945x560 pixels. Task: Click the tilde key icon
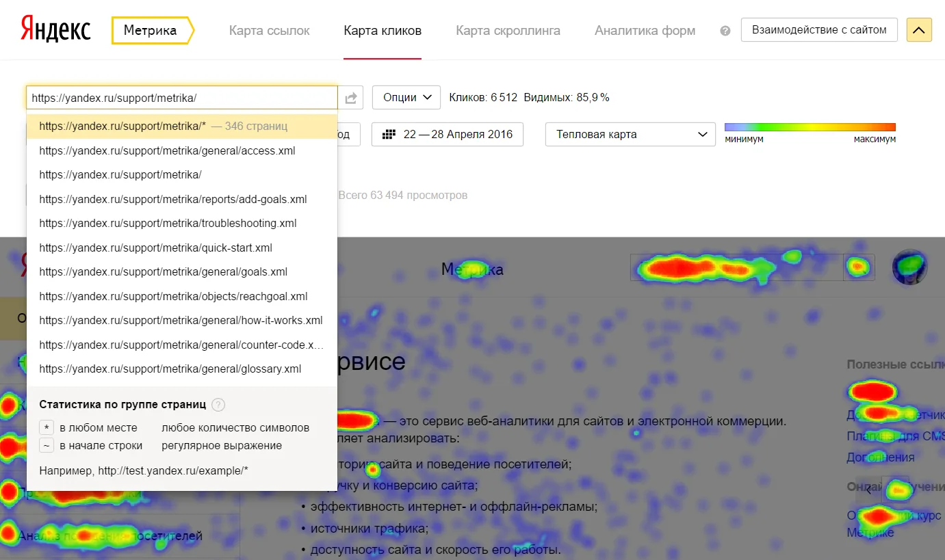[x=47, y=446]
